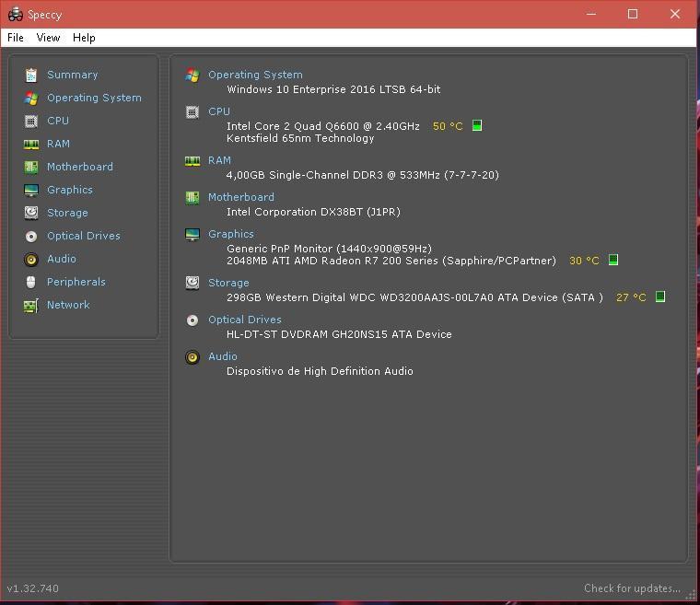Click the AMD Radeon R7 200 Series text
Viewport: 700px width, 605px height.
pyautogui.click(x=391, y=261)
